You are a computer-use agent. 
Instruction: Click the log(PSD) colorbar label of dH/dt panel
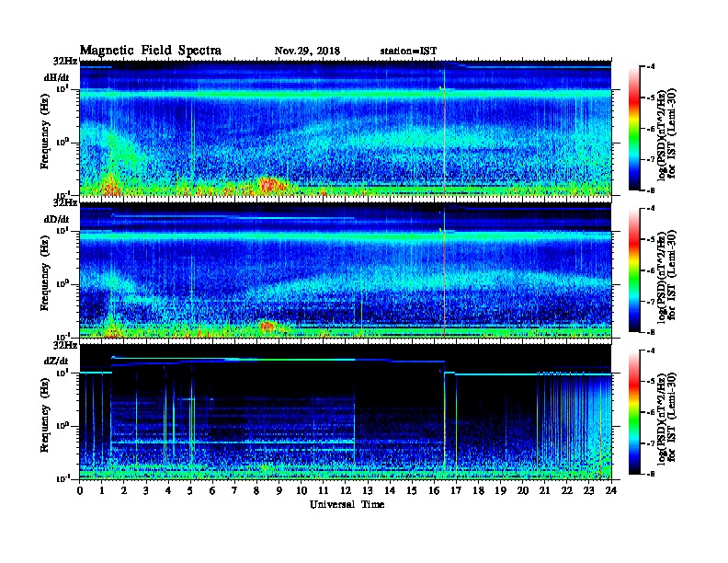pyautogui.click(x=666, y=133)
